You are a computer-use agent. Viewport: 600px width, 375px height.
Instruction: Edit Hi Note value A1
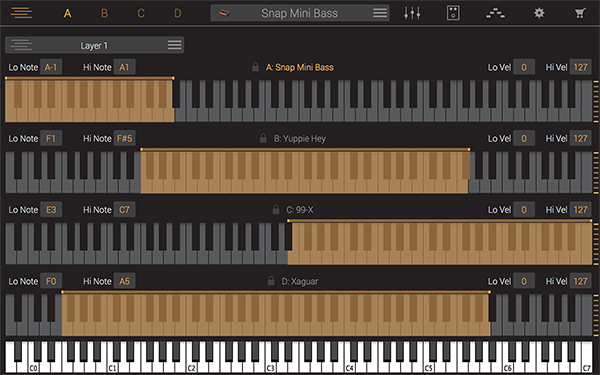(x=124, y=67)
